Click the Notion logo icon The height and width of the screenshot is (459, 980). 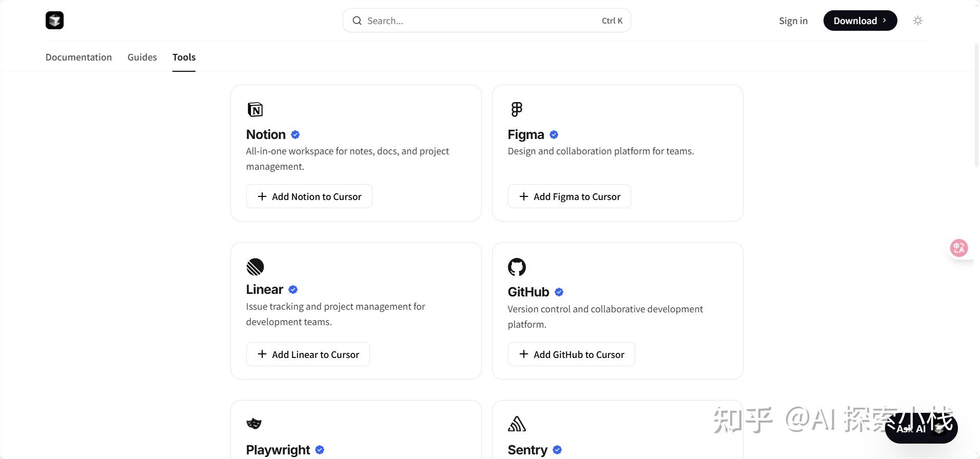[x=255, y=109]
